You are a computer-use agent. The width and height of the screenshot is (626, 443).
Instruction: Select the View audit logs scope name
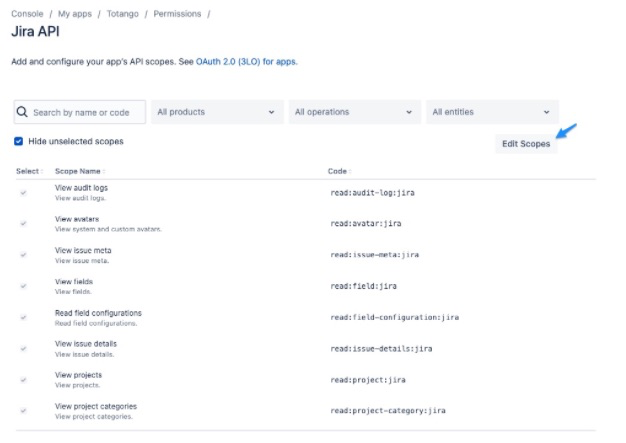(81, 188)
